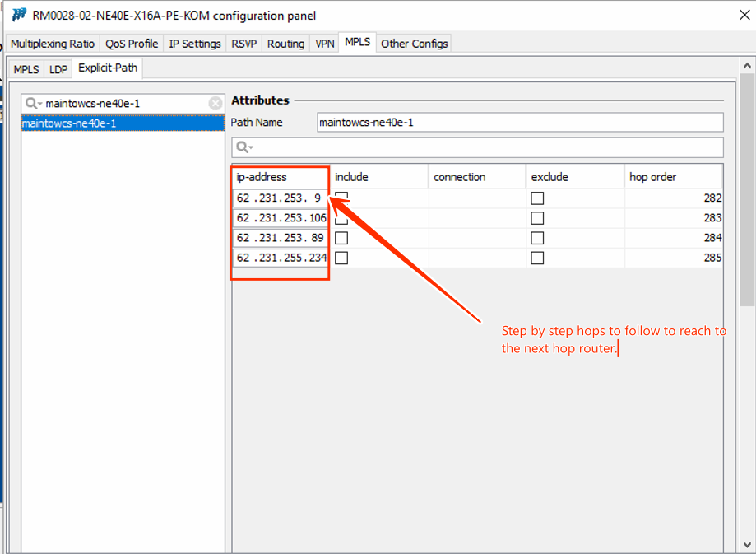Click the scroll up arrow on the right scrollbar
756x554 pixels.
coord(749,66)
